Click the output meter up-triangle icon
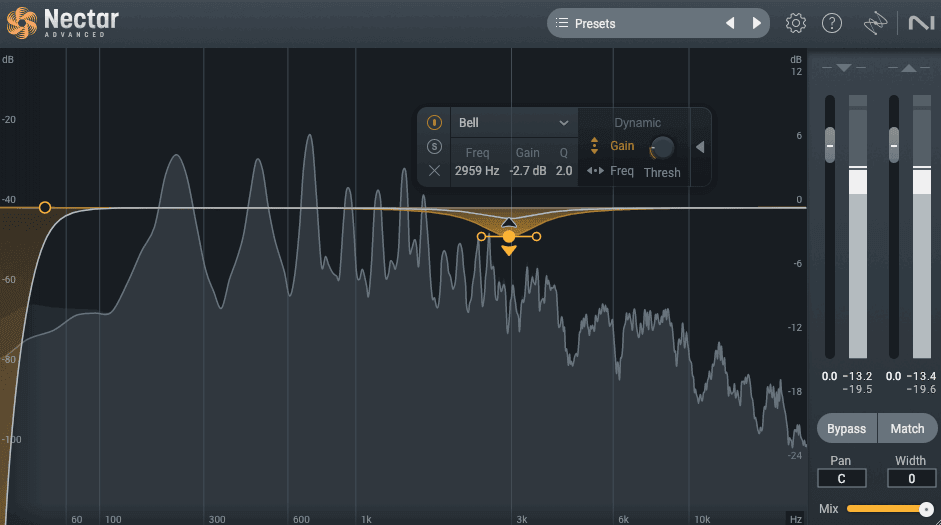 point(909,68)
